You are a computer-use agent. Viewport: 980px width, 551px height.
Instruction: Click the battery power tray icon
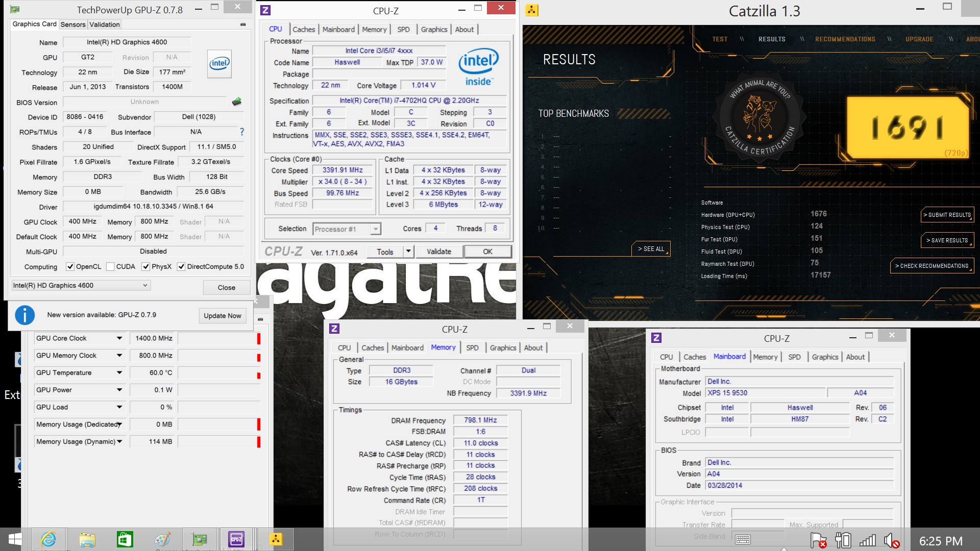click(x=843, y=540)
